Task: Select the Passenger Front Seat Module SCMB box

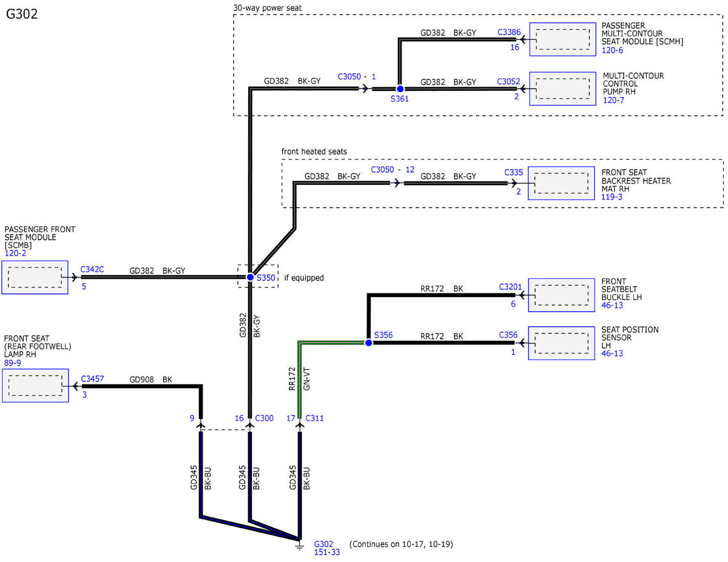Action: point(35,278)
